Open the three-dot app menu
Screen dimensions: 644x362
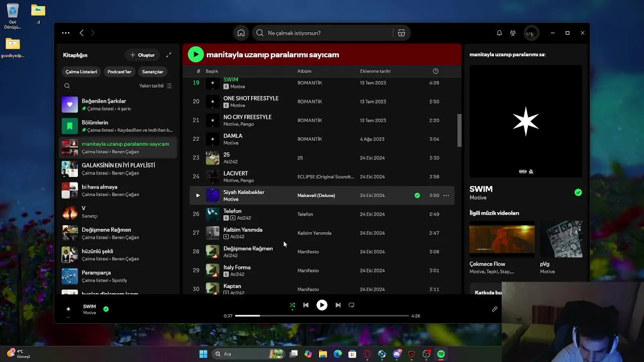tap(66, 33)
